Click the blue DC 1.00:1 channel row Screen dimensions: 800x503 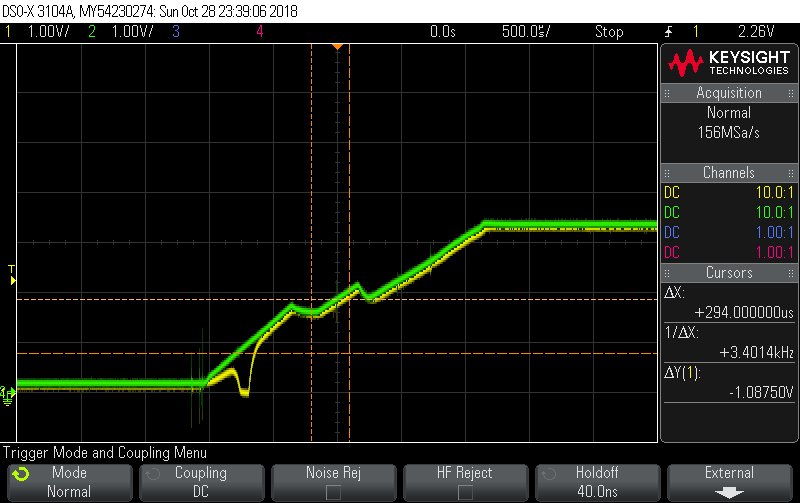(729, 232)
